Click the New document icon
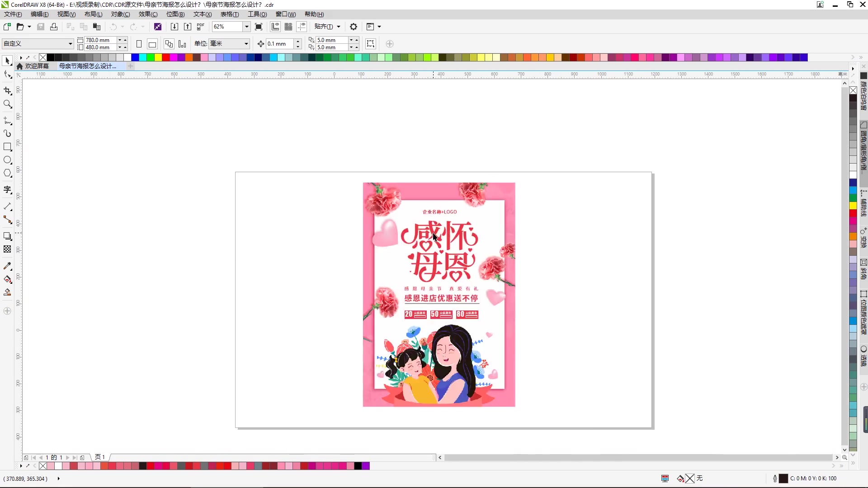 pyautogui.click(x=7, y=27)
